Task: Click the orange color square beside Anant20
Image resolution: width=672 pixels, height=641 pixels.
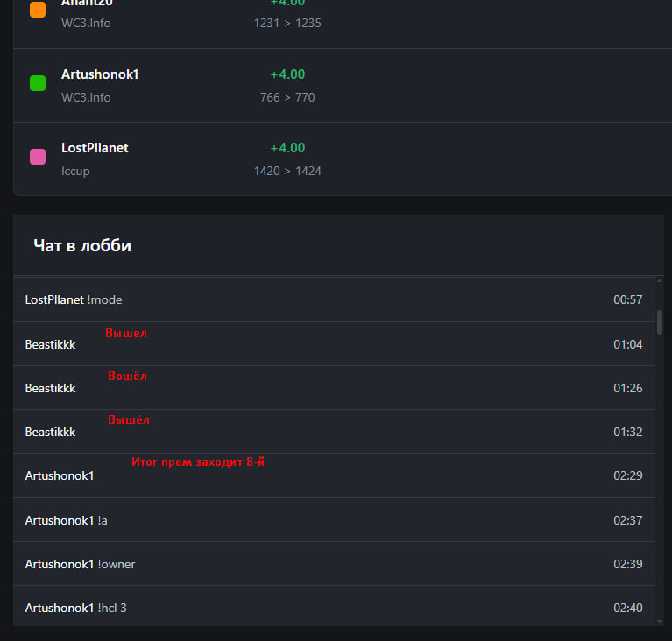Action: tap(38, 10)
